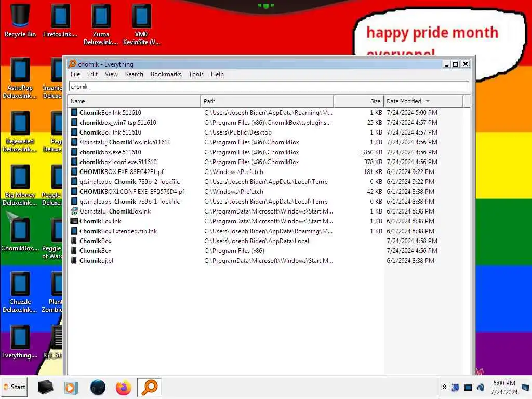
Task: Sort results by Path column header
Action: tap(268, 101)
